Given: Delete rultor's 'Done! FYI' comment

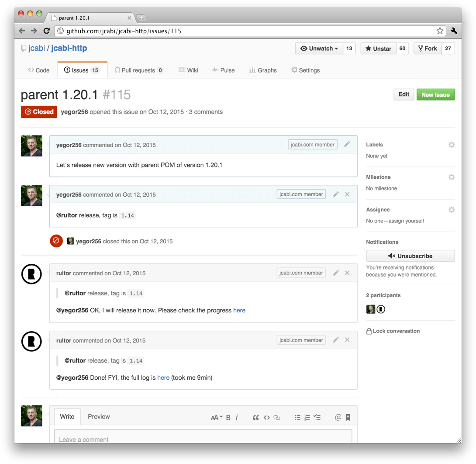Looking at the screenshot, I should (x=347, y=340).
